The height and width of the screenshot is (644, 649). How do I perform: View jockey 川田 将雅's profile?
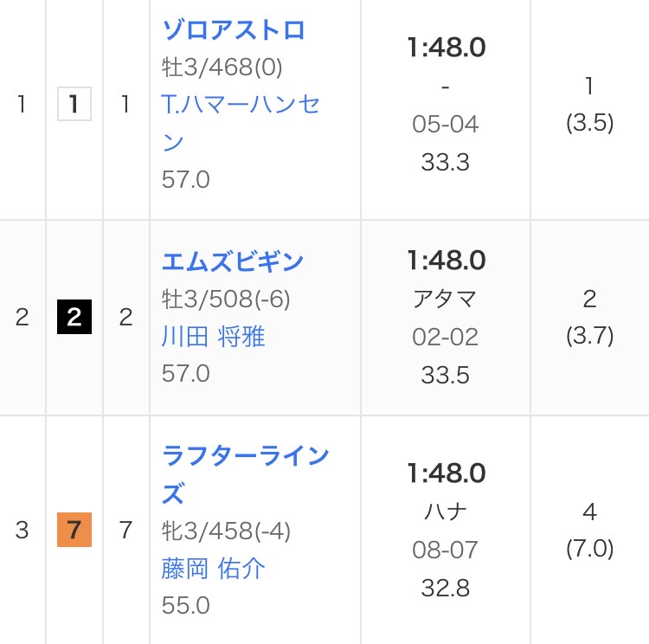coord(213,336)
